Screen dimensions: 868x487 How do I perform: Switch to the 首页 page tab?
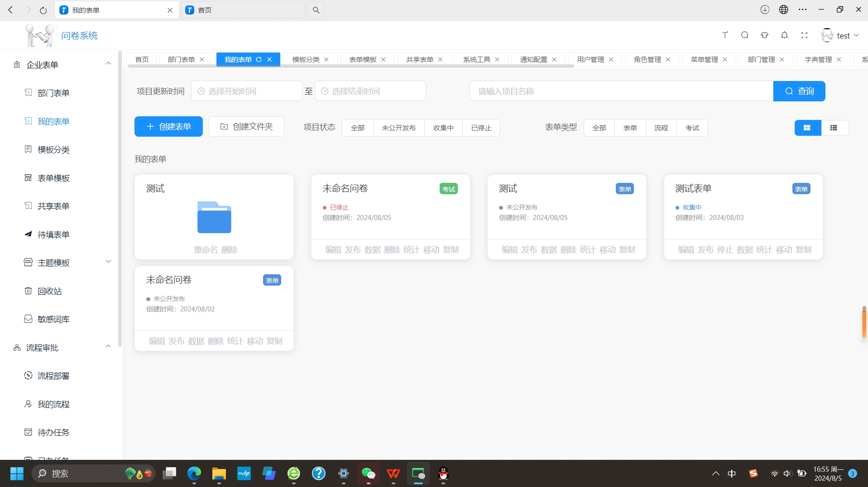coord(142,59)
